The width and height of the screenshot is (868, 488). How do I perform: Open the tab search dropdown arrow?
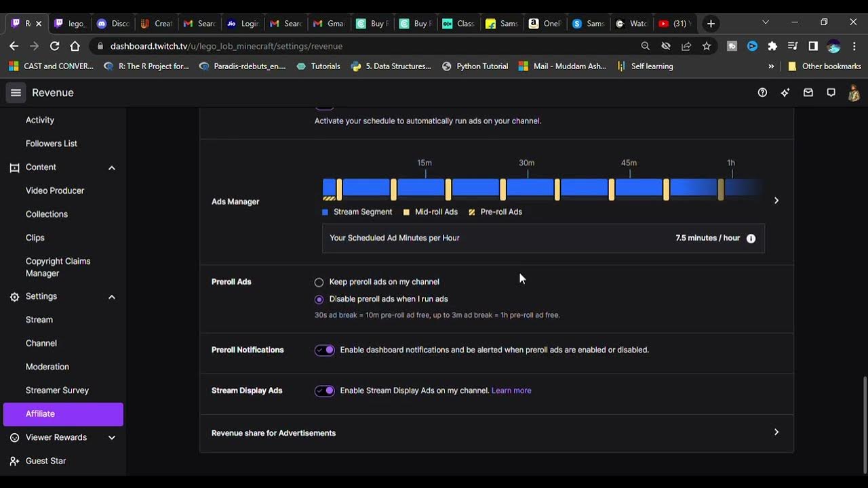click(766, 22)
